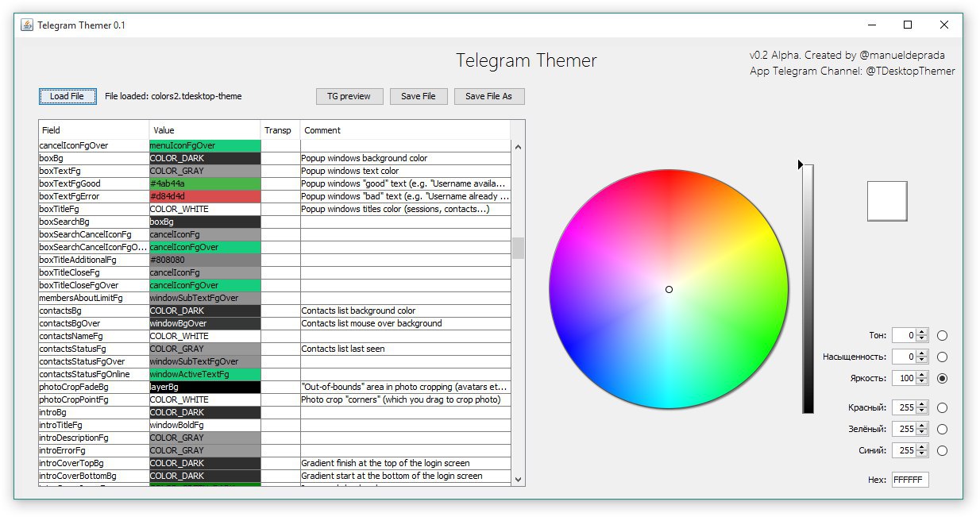The height and width of the screenshot is (517, 980).
Task: Click the color wheel selector circle
Action: point(669,289)
